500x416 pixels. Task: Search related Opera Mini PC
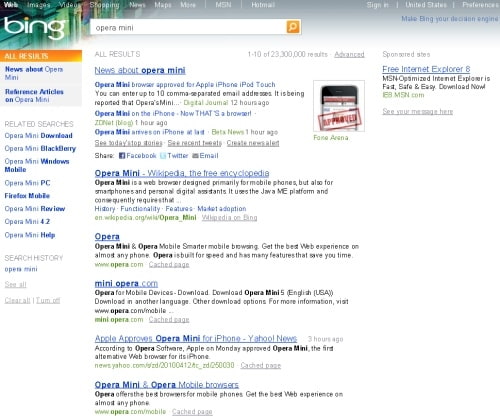coord(27,183)
